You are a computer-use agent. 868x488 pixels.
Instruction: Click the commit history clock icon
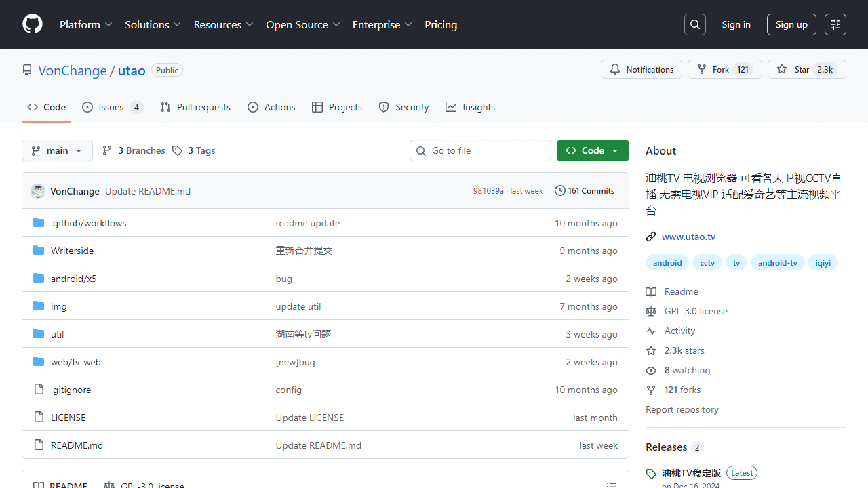click(559, 191)
